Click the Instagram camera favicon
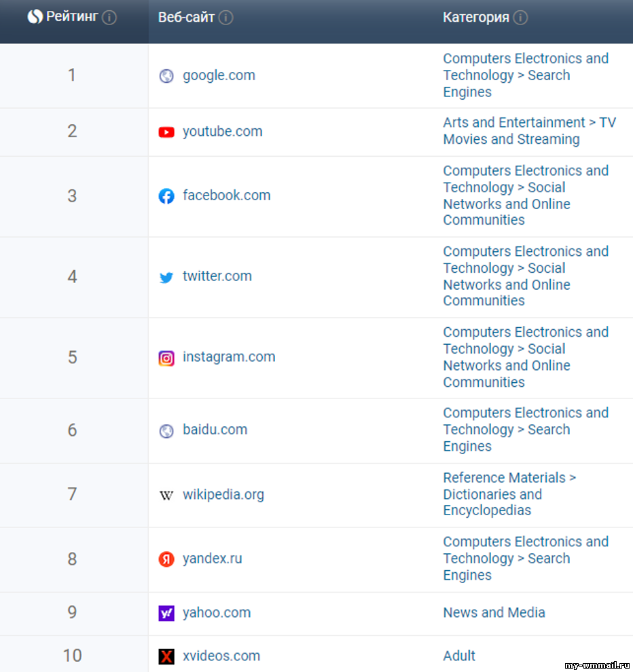Viewport: 633px width, 672px height. [166, 358]
